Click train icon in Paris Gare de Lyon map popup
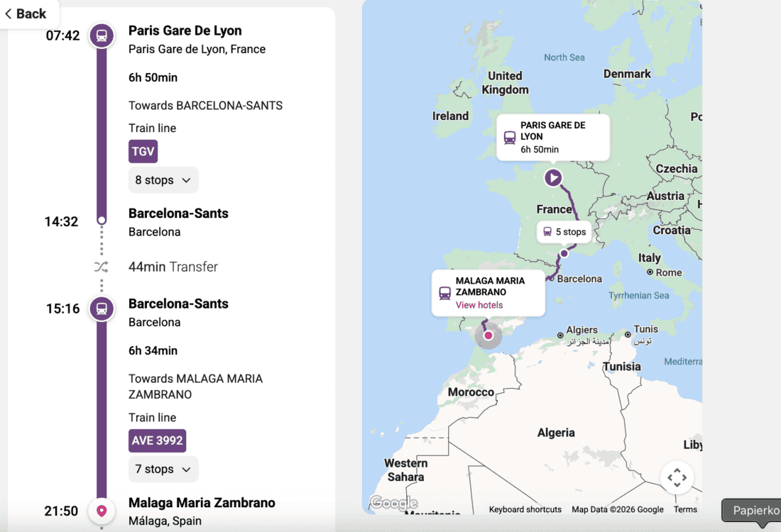 [510, 138]
